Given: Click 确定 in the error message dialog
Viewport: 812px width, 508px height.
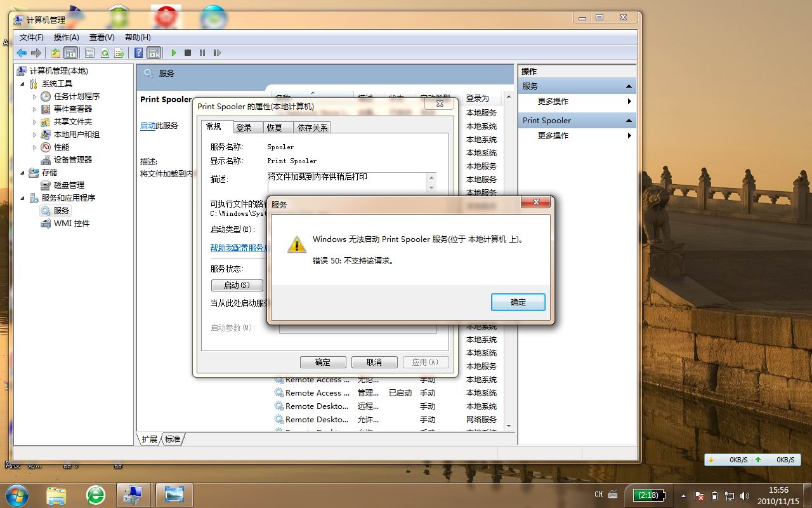Looking at the screenshot, I should 518,302.
